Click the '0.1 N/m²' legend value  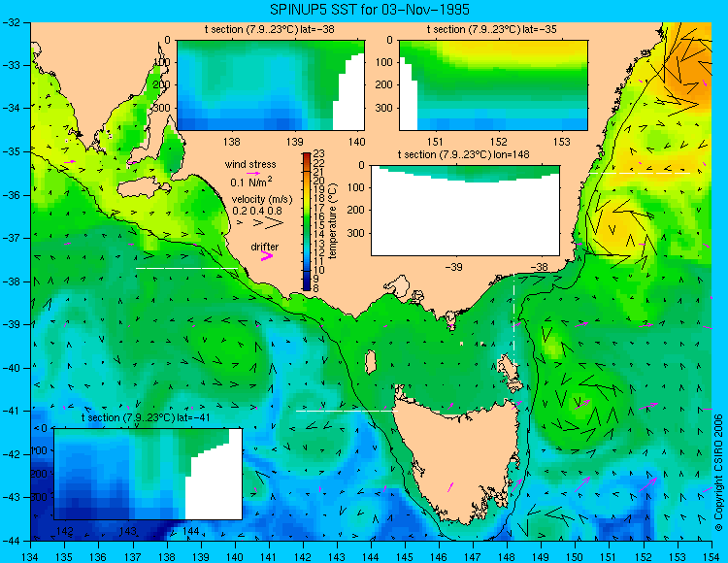(251, 182)
